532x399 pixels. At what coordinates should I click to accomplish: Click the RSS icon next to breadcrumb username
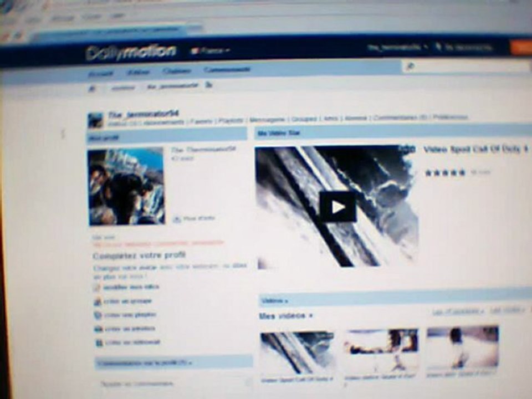209,85
